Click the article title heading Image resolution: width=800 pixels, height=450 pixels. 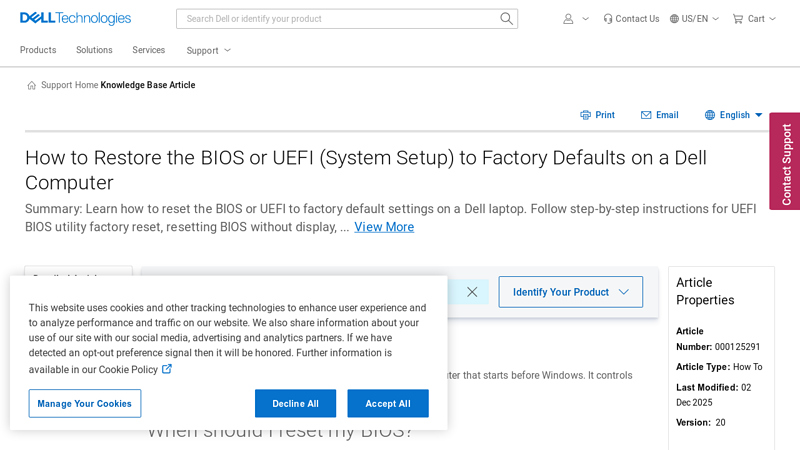(x=366, y=170)
